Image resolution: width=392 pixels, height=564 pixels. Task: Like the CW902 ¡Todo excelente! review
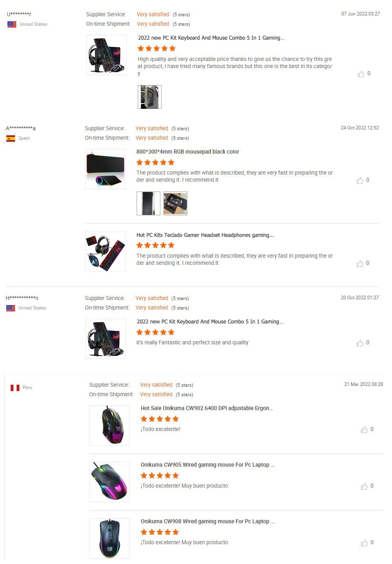coord(364,430)
